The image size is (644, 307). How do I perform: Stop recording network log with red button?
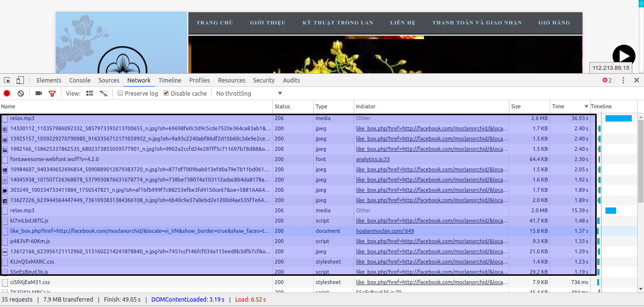pos(7,93)
